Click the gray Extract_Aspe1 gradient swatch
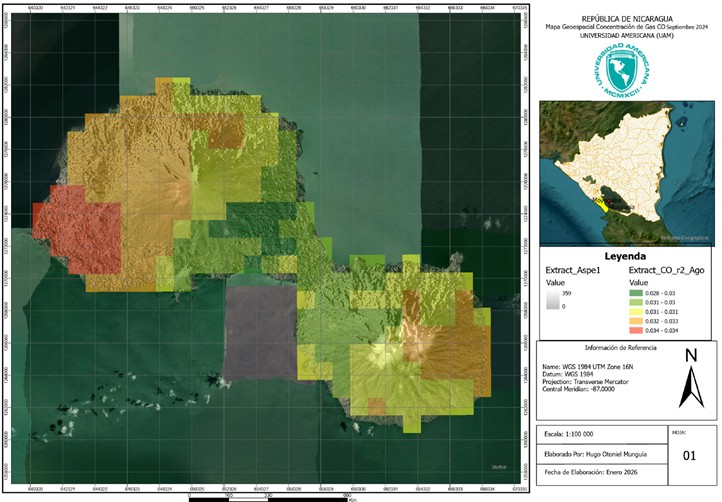722x502 pixels. click(553, 300)
